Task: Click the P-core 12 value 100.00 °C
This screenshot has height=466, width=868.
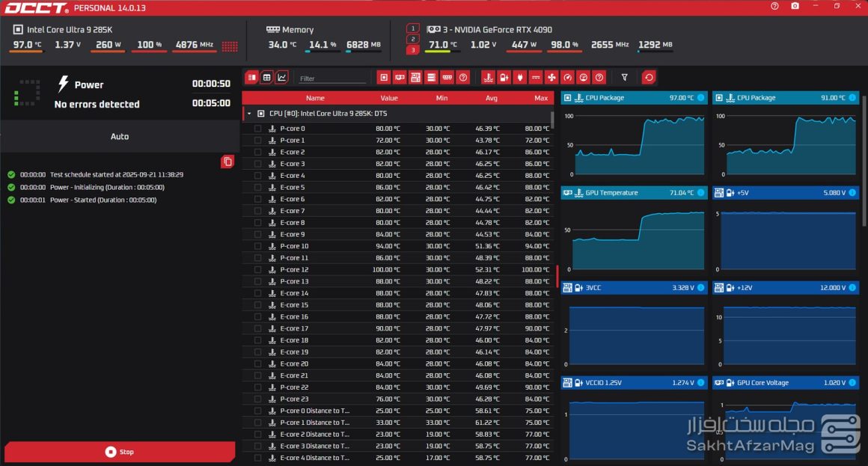Action: 386,269
